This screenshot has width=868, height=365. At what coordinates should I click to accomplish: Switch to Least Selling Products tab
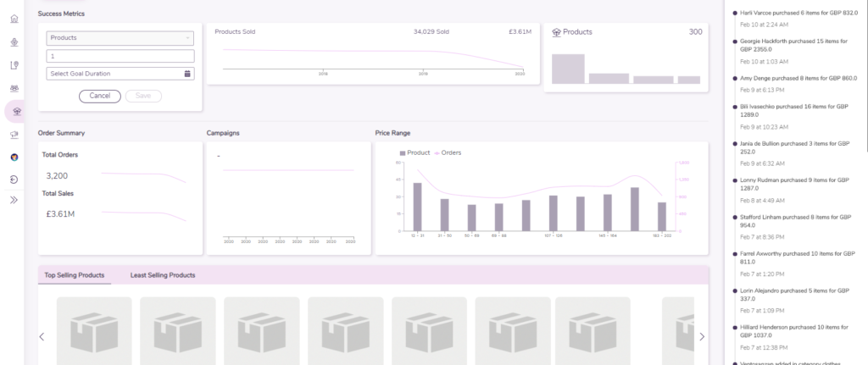[163, 275]
